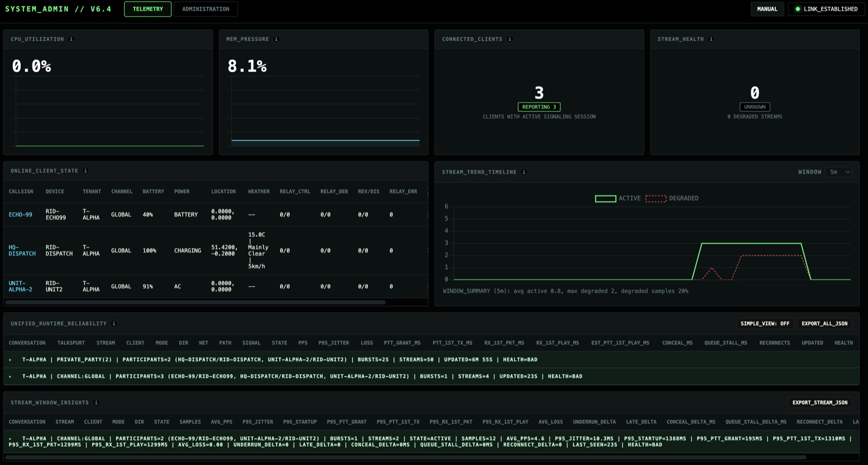868x465 pixels.
Task: Toggle the DEGRADED legend series
Action: pos(672,198)
